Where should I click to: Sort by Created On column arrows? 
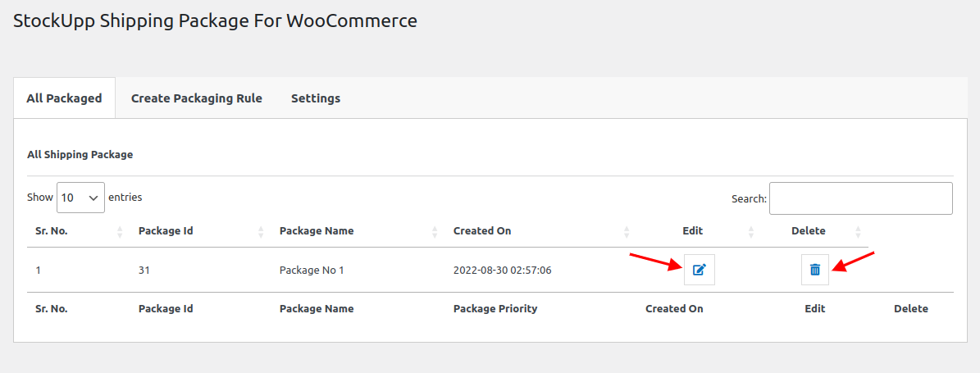pyautogui.click(x=627, y=231)
